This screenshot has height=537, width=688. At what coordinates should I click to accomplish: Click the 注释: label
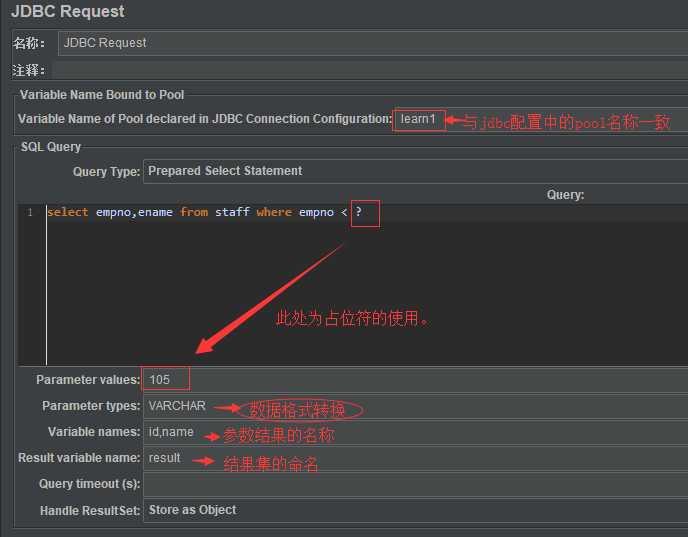pos(29,70)
